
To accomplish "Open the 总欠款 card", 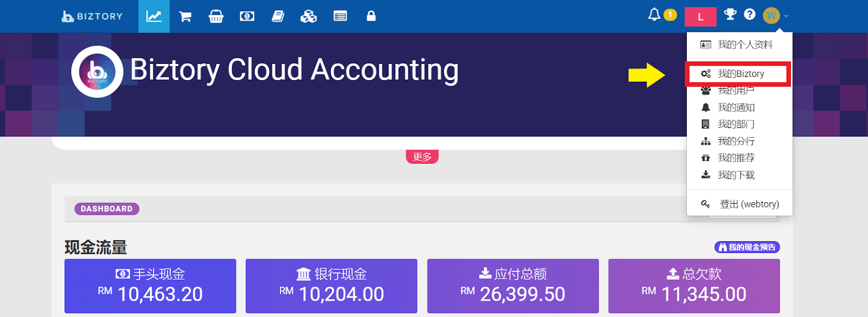I will tap(694, 286).
